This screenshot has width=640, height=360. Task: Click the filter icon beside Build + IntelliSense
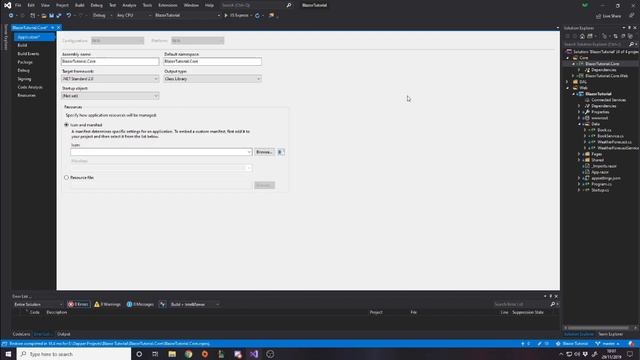click(x=162, y=304)
